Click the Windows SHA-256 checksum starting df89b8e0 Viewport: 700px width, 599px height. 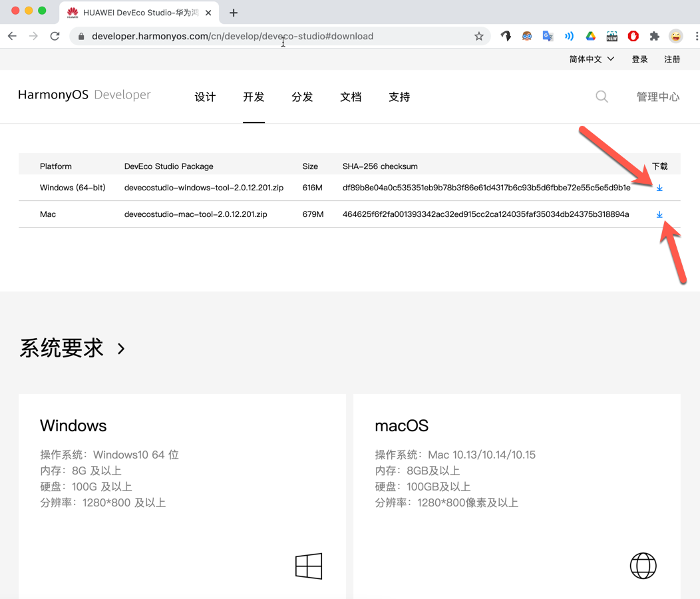click(x=486, y=188)
